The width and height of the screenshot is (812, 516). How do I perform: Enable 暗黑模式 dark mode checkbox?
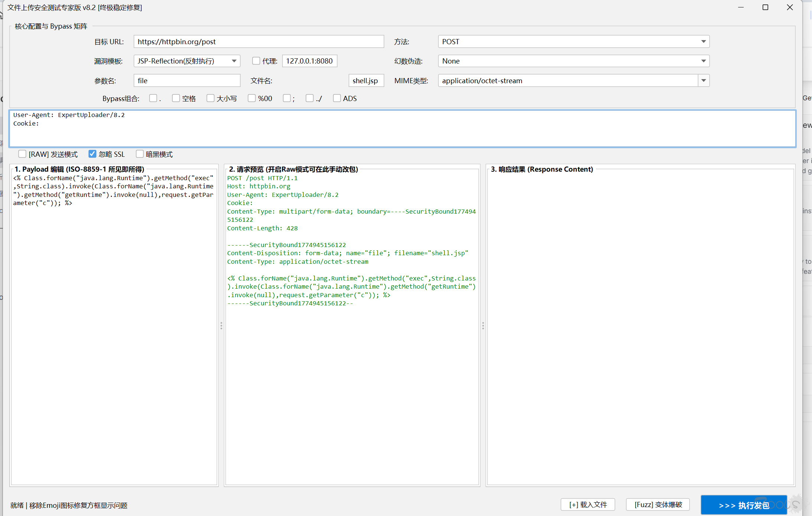(140, 154)
